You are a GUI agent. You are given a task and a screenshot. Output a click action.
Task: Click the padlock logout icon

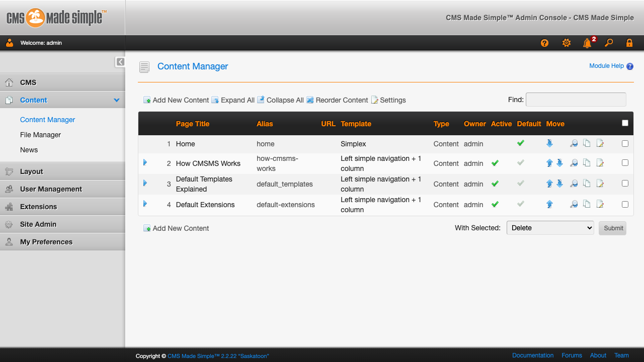click(x=629, y=43)
